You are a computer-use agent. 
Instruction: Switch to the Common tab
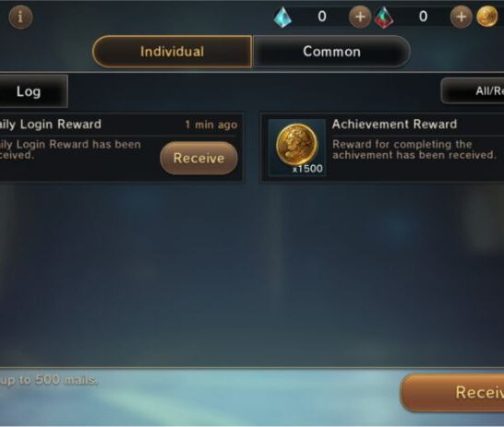(331, 52)
